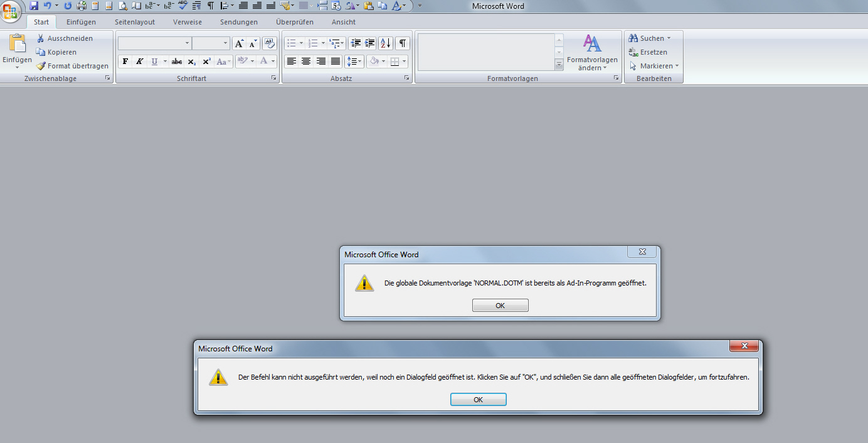The height and width of the screenshot is (443, 868).
Task: Click the Suchen find button
Action: click(x=646, y=38)
